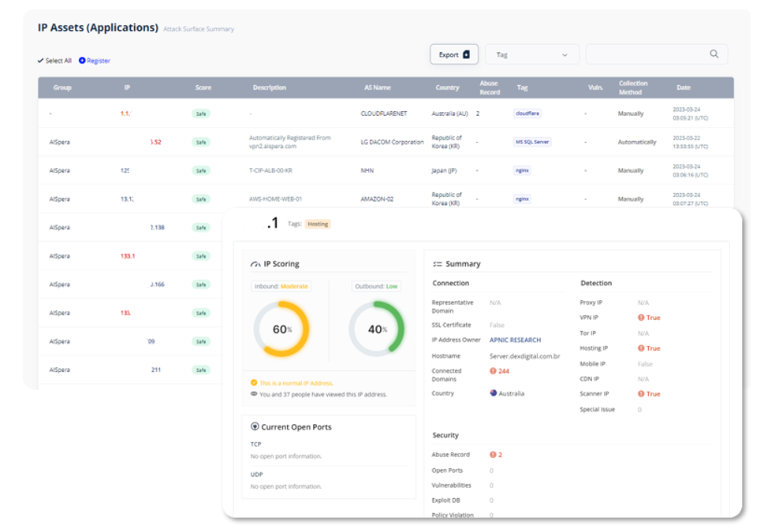Click into the search input field

pyautogui.click(x=656, y=54)
